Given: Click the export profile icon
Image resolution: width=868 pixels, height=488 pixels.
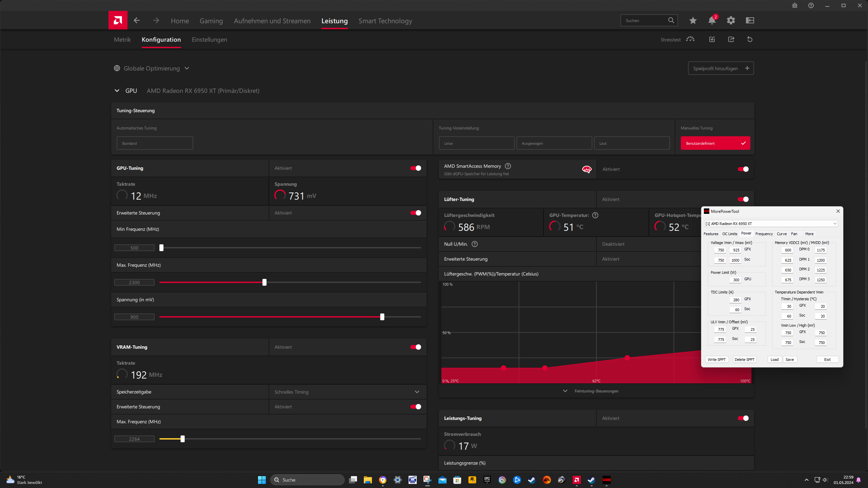Looking at the screenshot, I should pos(731,39).
